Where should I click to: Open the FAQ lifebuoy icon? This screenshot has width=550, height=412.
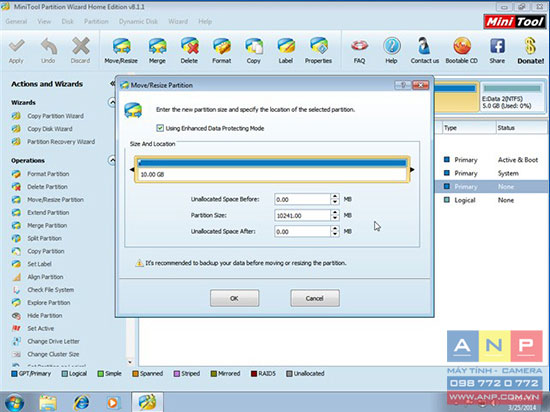pos(360,50)
